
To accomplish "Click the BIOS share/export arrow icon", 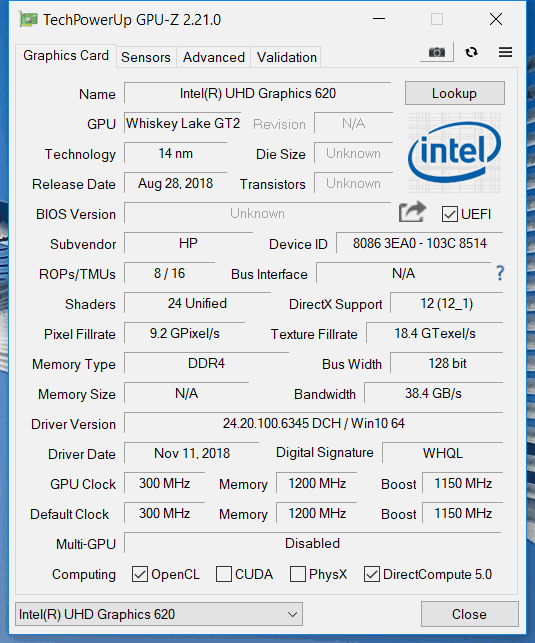I will (412, 212).
